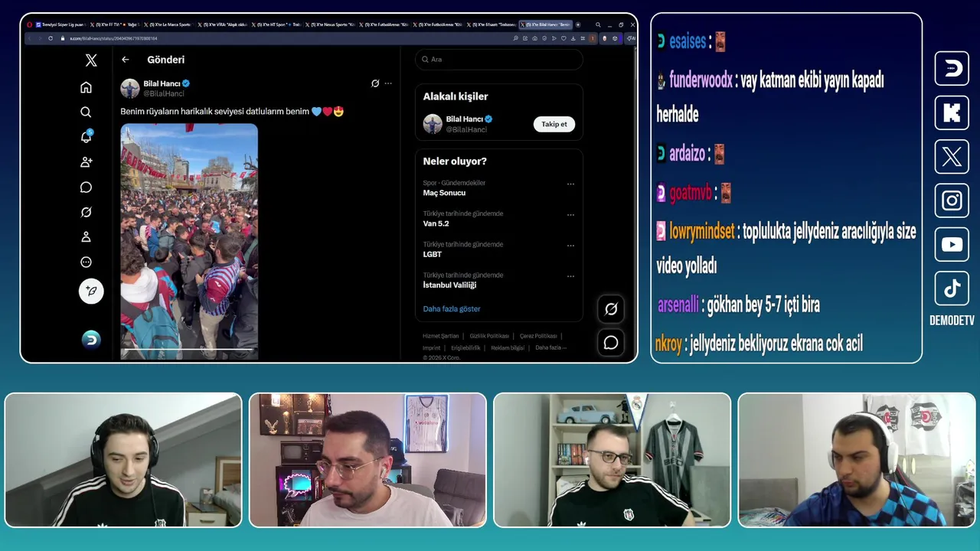Click Daha fazla göster link
This screenshot has height=551, width=980.
point(452,309)
